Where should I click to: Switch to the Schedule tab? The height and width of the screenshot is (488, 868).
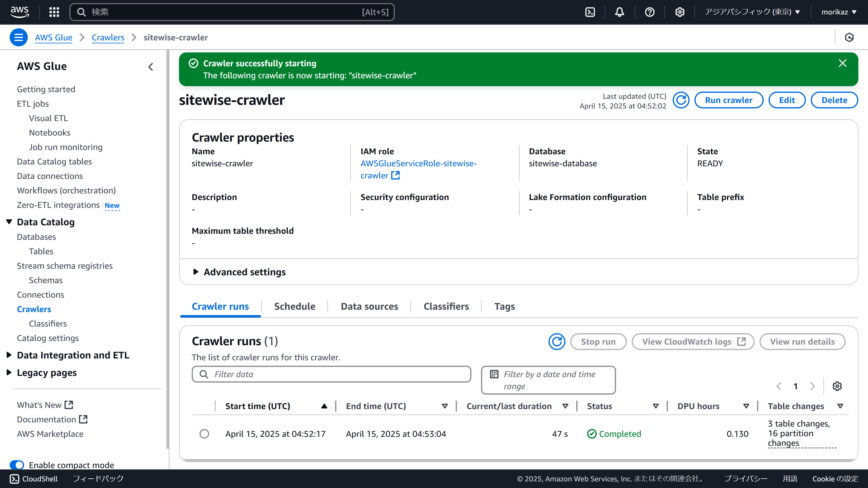[294, 306]
